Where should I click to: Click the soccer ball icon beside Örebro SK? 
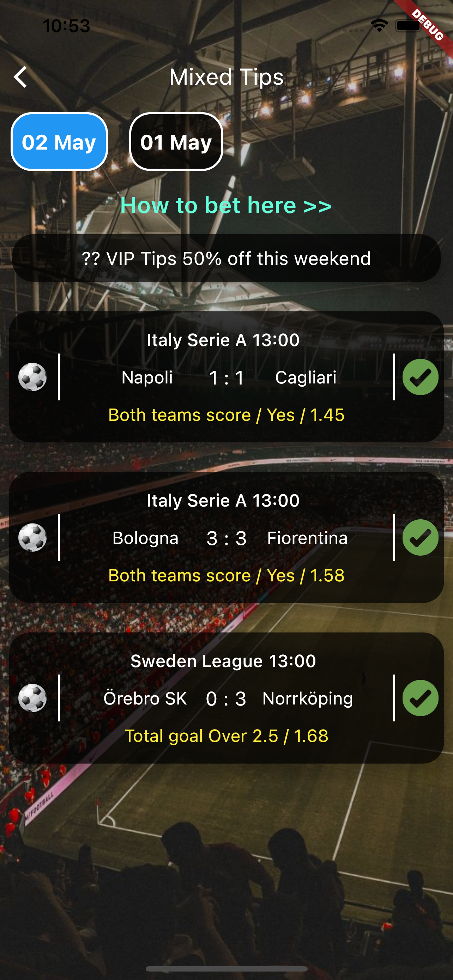click(33, 698)
